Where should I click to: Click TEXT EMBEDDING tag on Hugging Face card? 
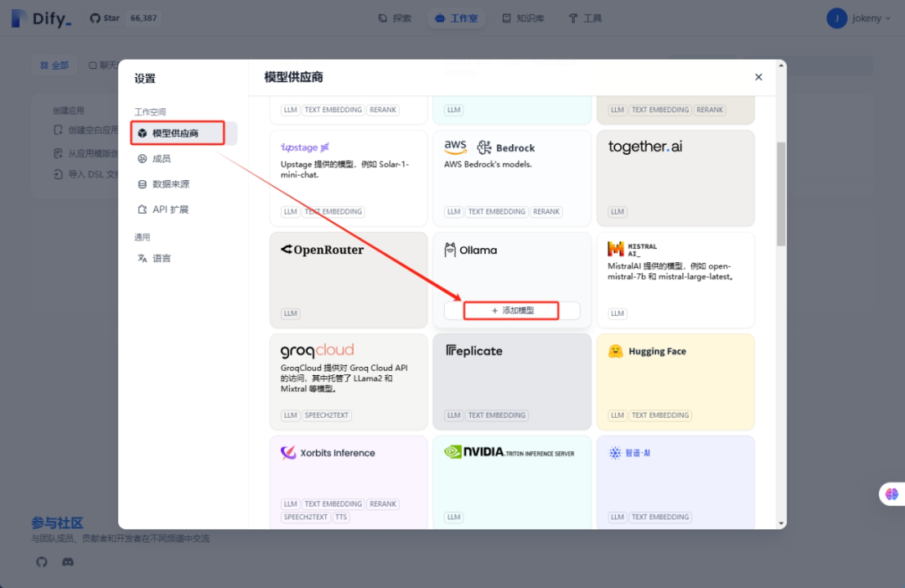pyautogui.click(x=659, y=415)
